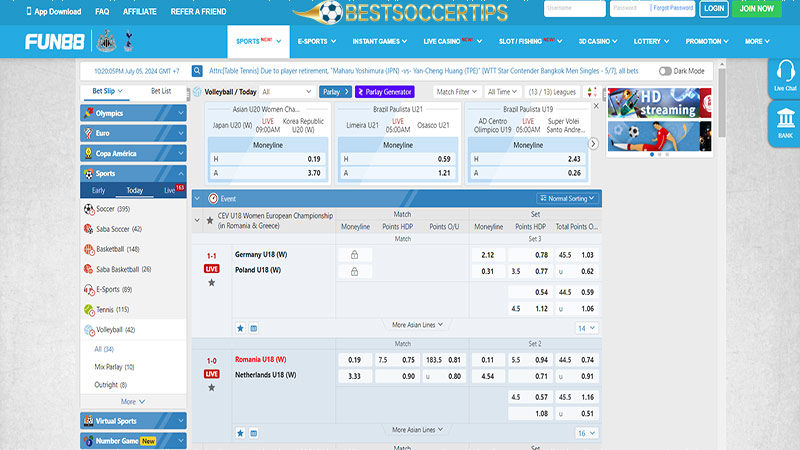Expand More Asian Lines under Germany match

click(x=417, y=325)
